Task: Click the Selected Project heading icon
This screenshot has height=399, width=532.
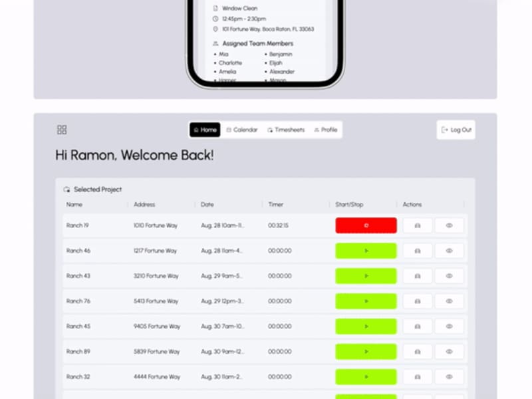Action: 66,190
